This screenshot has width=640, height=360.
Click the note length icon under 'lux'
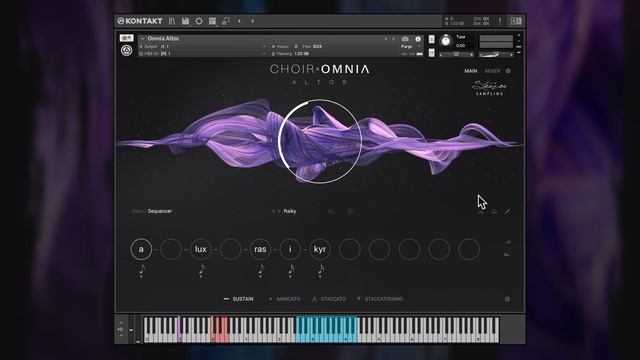coord(201,271)
